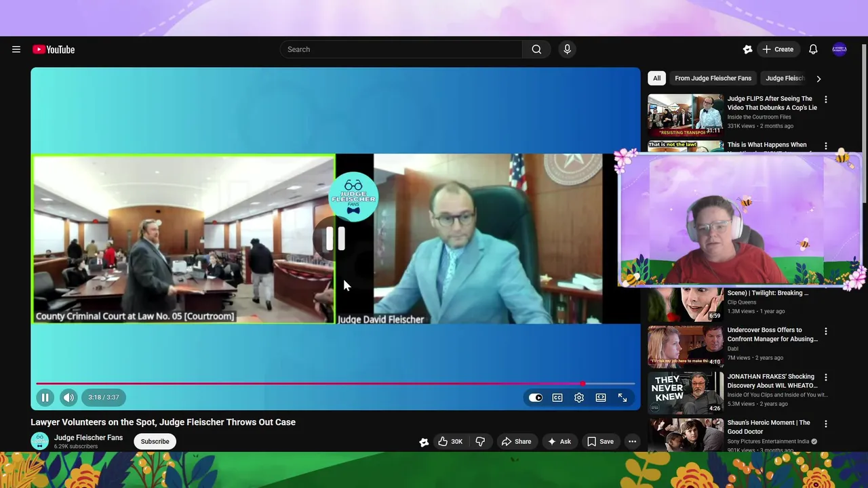Share this video

(516, 441)
